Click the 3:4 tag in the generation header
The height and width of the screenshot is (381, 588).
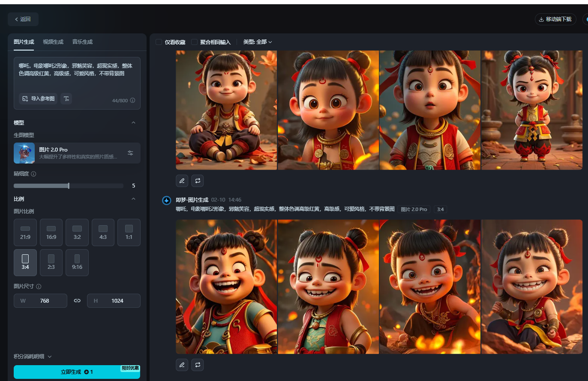coord(440,209)
